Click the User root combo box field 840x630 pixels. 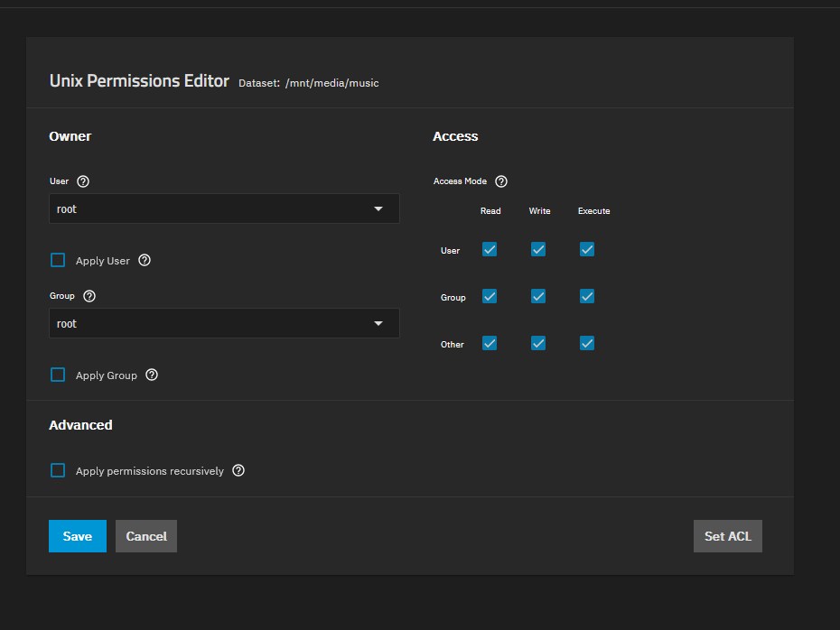click(x=208, y=209)
